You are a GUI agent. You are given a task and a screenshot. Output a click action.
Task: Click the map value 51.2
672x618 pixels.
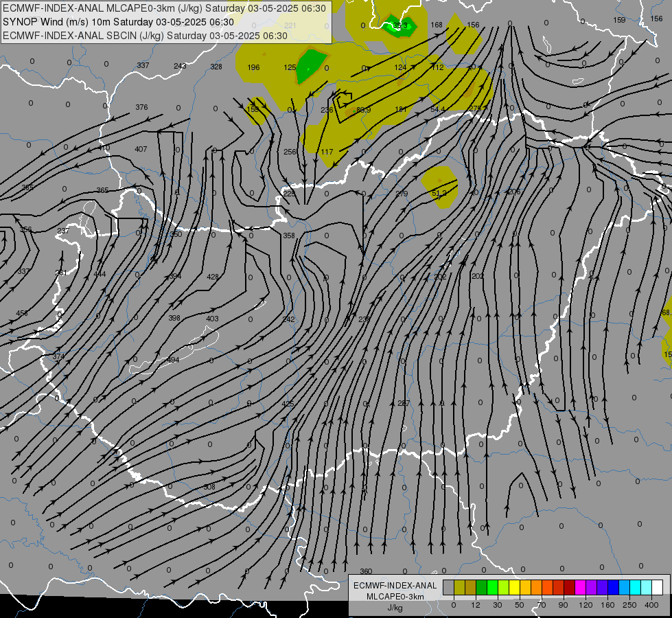click(439, 194)
